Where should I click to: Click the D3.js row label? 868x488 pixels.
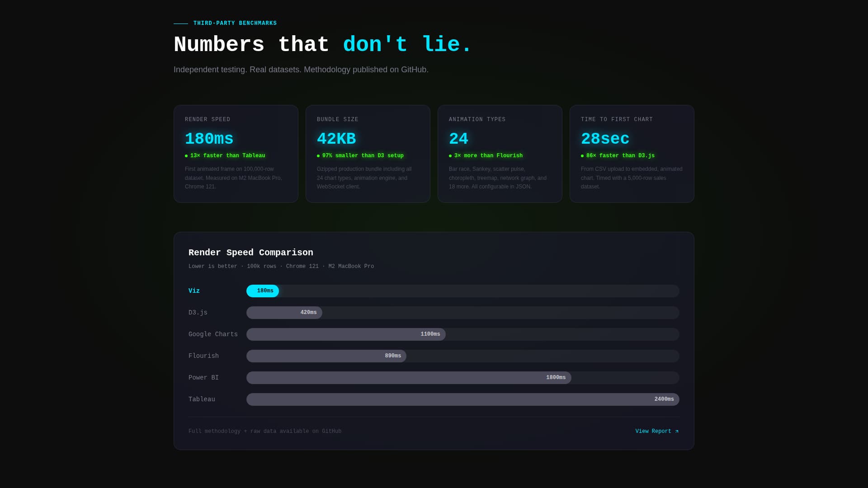click(x=198, y=313)
